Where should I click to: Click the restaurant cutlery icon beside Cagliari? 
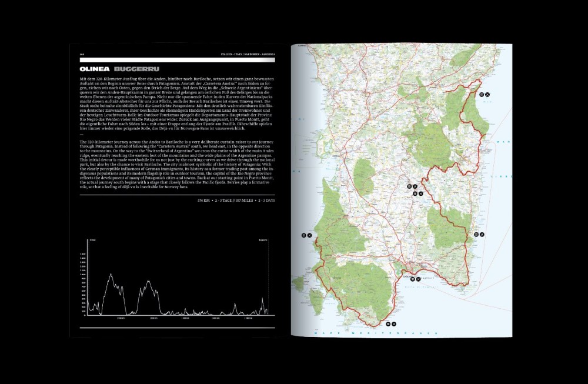tap(418, 279)
